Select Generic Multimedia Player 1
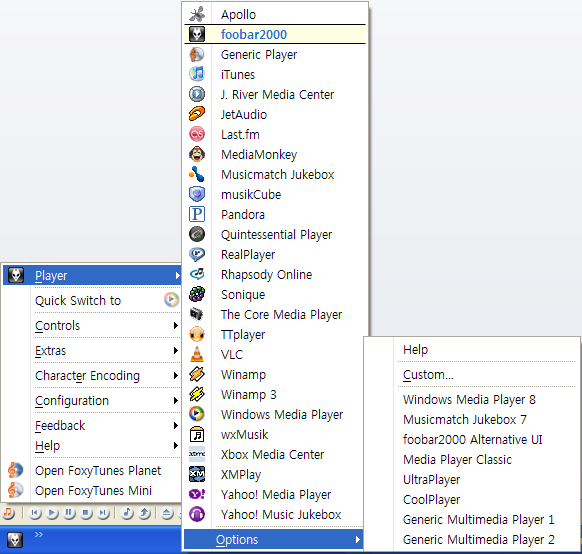Screen dimensions: 582x554 pyautogui.click(x=472, y=519)
